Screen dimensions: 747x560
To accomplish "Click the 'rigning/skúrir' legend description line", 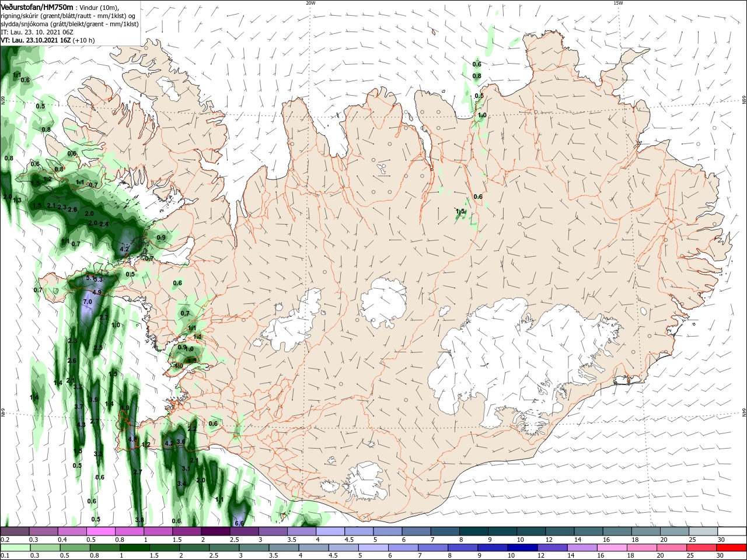I will click(x=68, y=16).
